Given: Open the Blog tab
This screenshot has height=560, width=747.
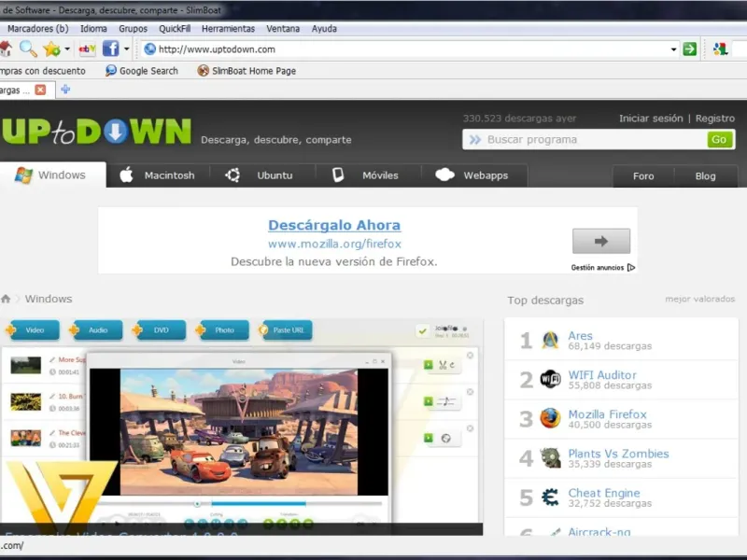Looking at the screenshot, I should 706,176.
